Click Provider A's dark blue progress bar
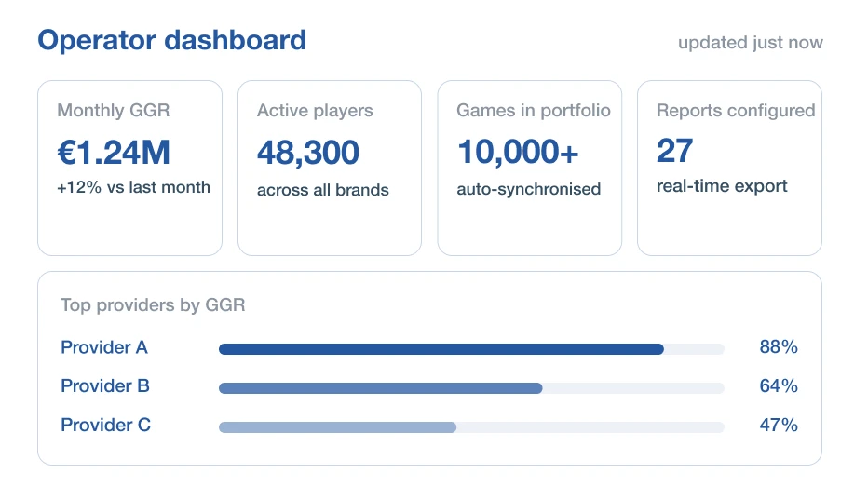The height and width of the screenshot is (500, 868). click(441, 349)
